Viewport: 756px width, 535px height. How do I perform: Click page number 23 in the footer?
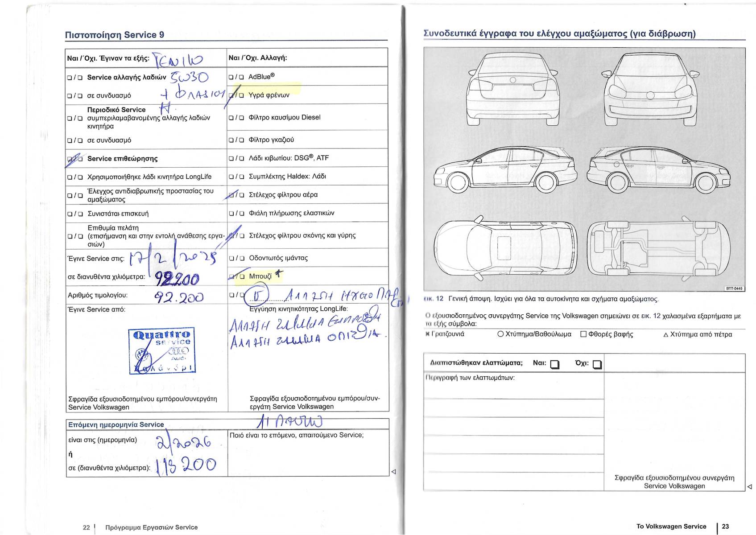click(725, 527)
